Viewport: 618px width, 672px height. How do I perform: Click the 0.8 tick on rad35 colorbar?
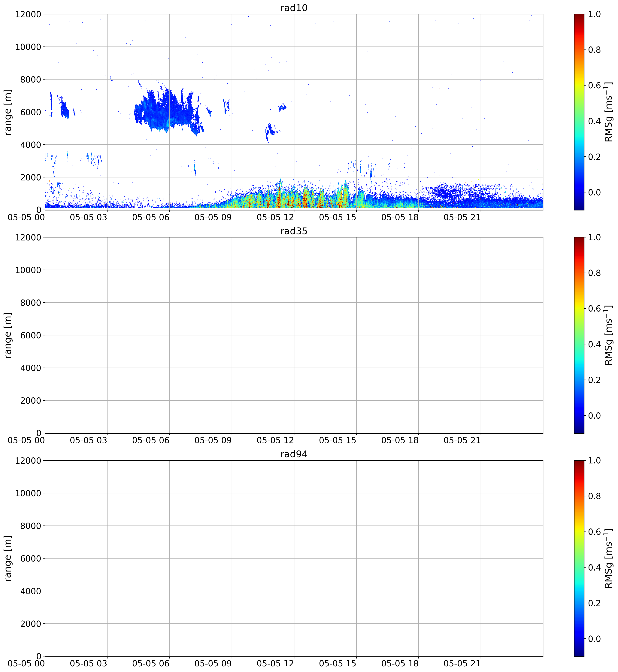(595, 273)
